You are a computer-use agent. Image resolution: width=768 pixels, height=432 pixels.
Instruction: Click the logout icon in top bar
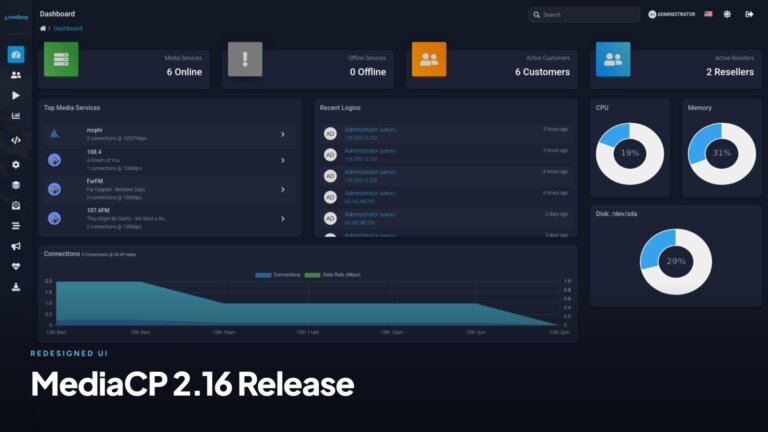749,14
